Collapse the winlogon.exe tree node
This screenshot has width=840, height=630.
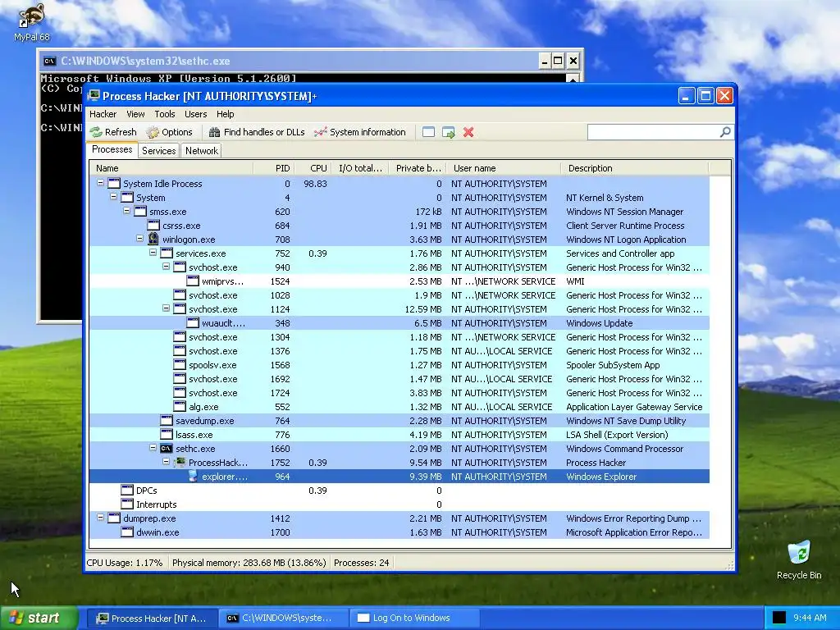[139, 239]
